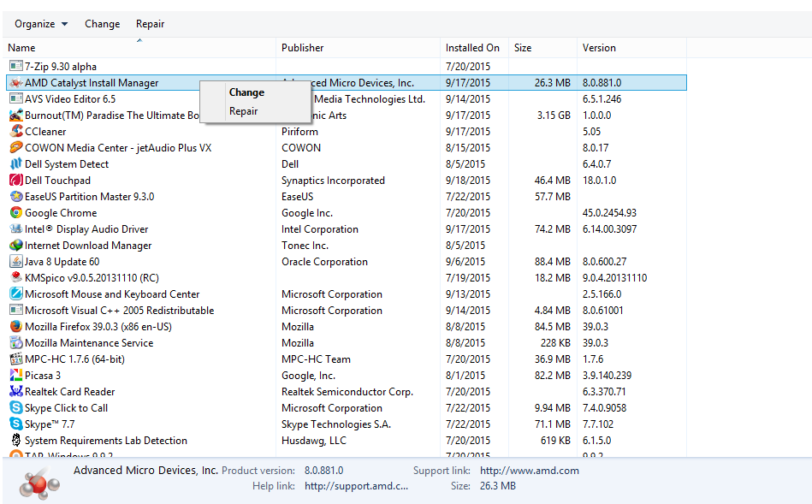Click the System Requirements Lab Detection icon
The height and width of the screenshot is (504, 812).
[16, 441]
